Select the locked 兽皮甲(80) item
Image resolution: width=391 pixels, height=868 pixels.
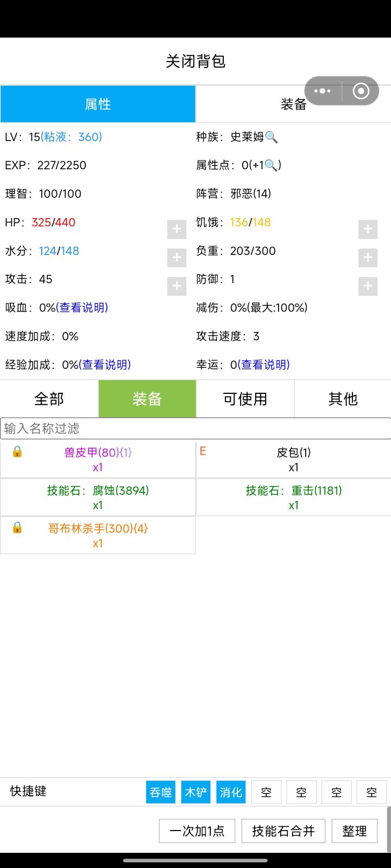[98, 459]
